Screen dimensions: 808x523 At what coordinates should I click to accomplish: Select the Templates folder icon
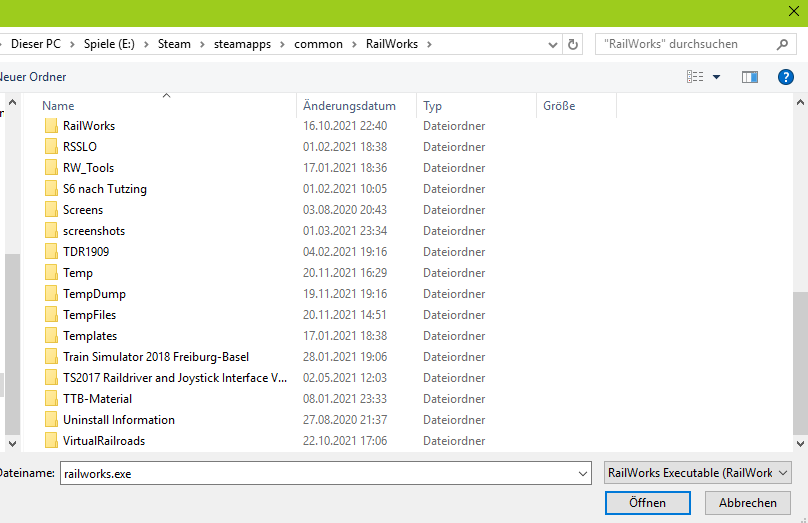point(51,336)
